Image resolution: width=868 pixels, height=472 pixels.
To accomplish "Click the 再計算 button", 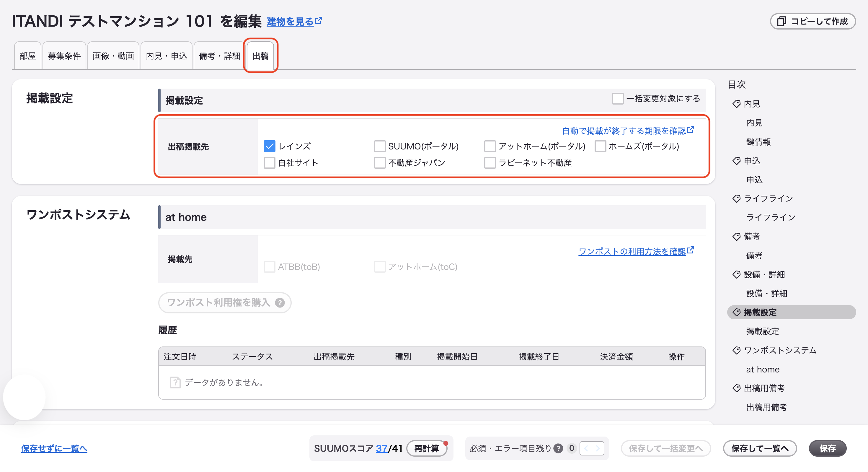I will 427,448.
